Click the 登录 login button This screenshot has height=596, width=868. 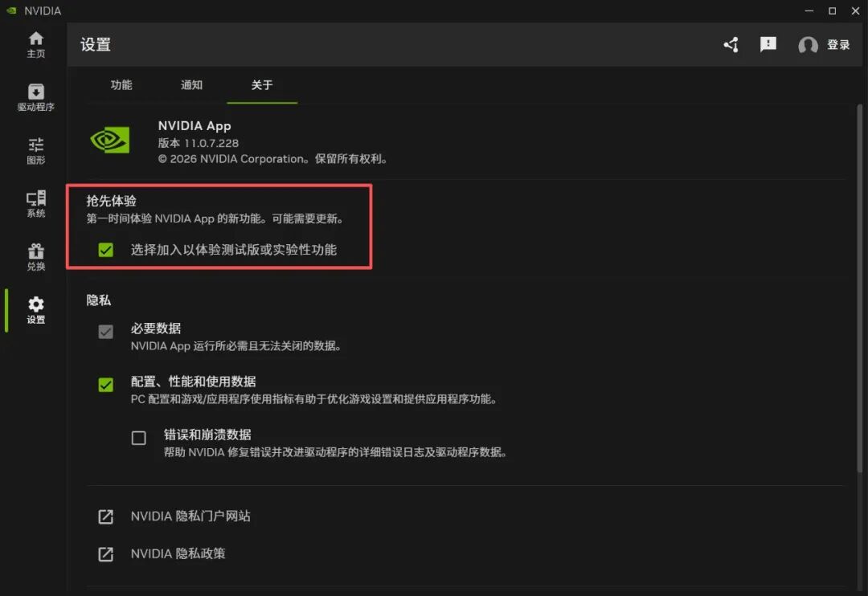coord(838,45)
